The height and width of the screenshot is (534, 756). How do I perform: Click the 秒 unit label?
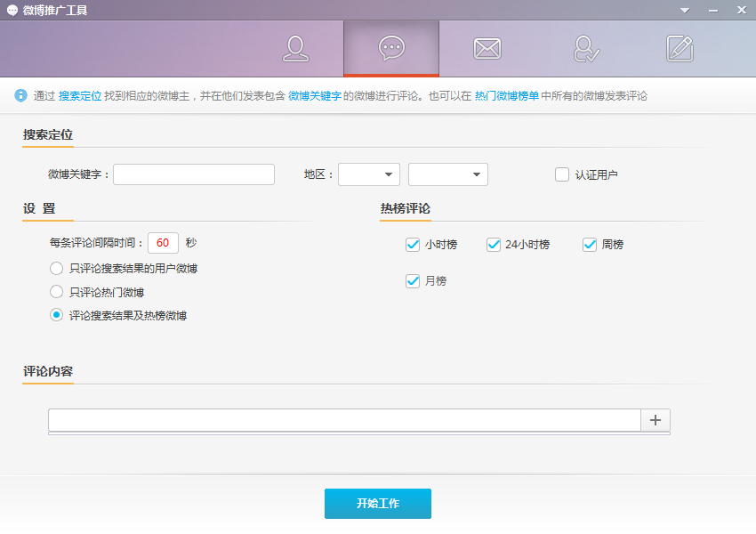(x=191, y=243)
